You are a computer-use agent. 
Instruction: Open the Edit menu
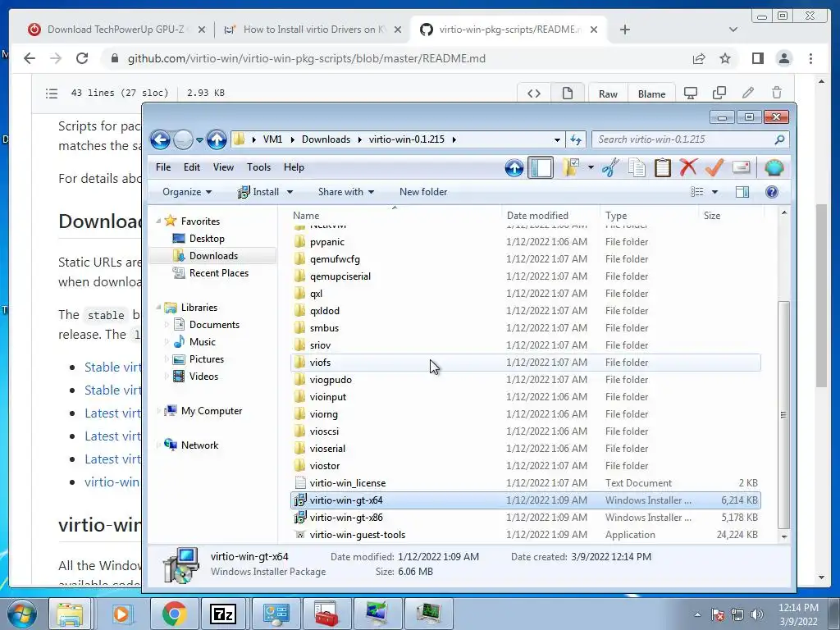coord(191,167)
